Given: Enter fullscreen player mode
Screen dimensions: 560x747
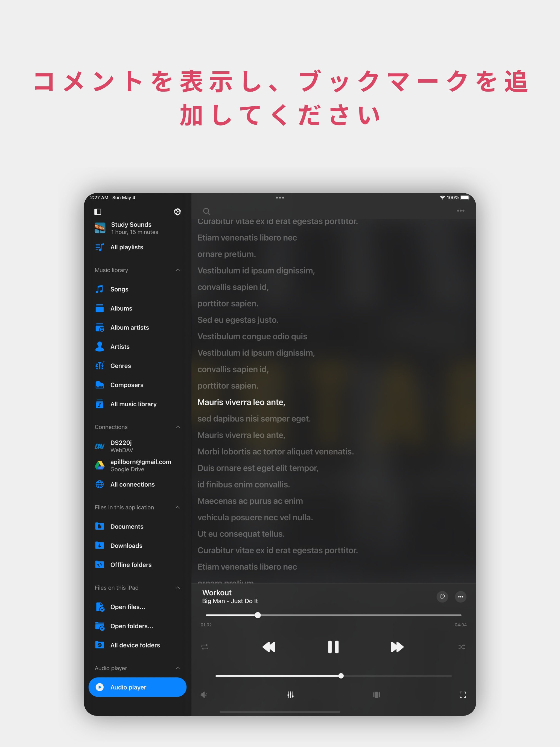Looking at the screenshot, I should (462, 695).
